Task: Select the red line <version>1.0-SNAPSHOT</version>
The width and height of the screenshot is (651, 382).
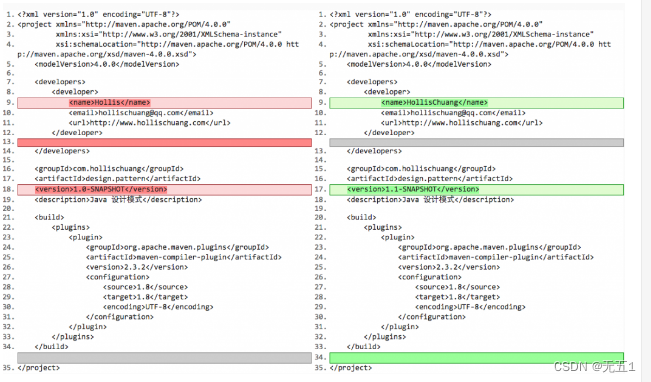Action: pos(164,189)
